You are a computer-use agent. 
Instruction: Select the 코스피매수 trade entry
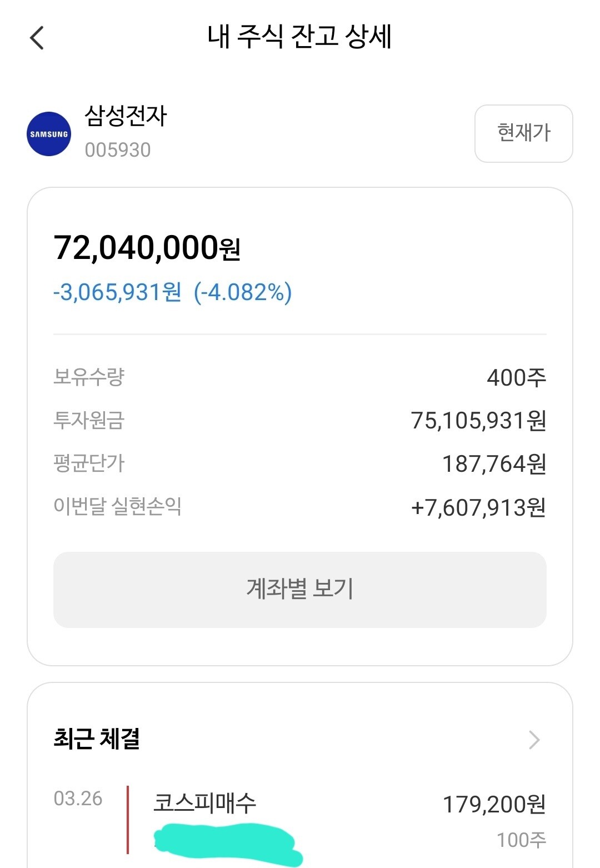coord(204,802)
